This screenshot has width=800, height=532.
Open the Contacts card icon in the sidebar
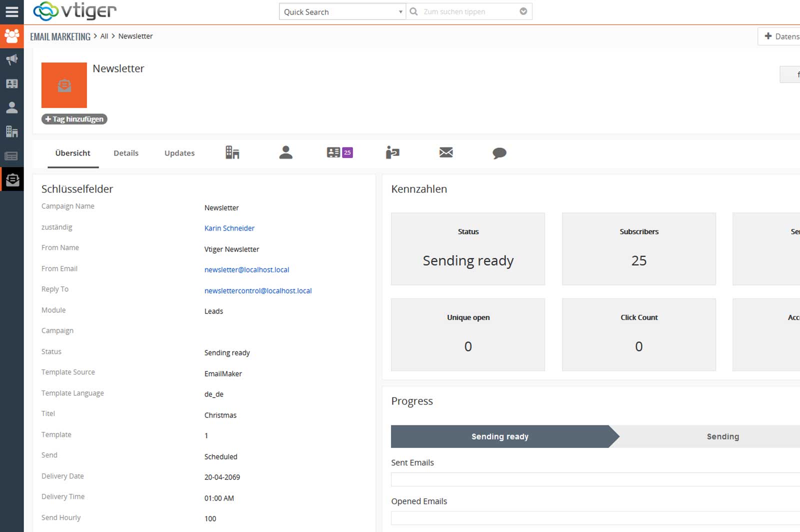tap(12, 83)
